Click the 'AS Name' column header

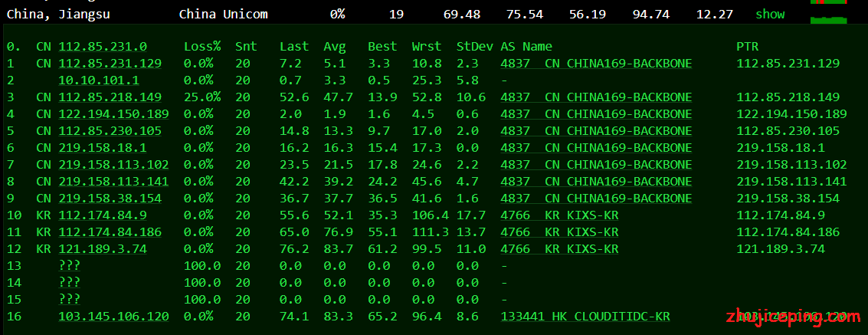pyautogui.click(x=526, y=47)
